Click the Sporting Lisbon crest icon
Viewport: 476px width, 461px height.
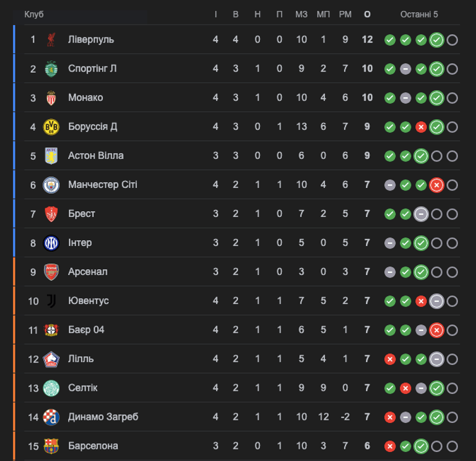[x=51, y=69]
